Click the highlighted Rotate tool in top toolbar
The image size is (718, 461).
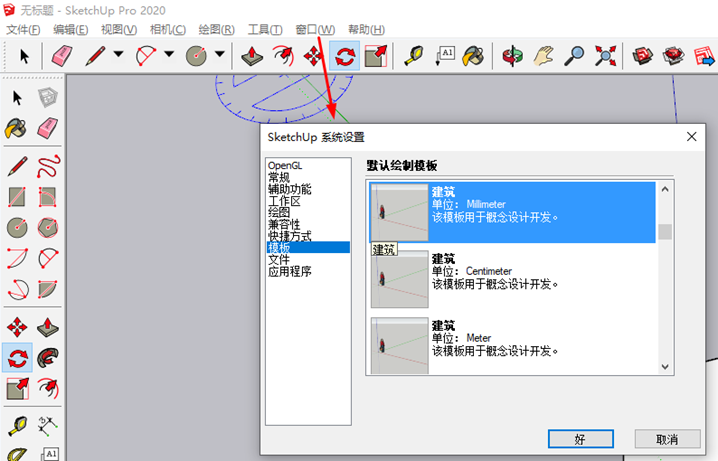(x=345, y=56)
